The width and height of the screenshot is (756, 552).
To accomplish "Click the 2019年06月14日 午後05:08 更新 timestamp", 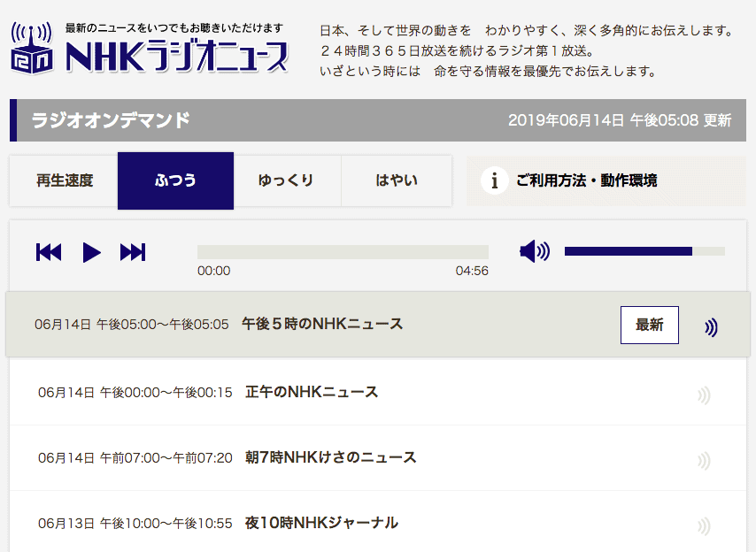I will tap(620, 120).
